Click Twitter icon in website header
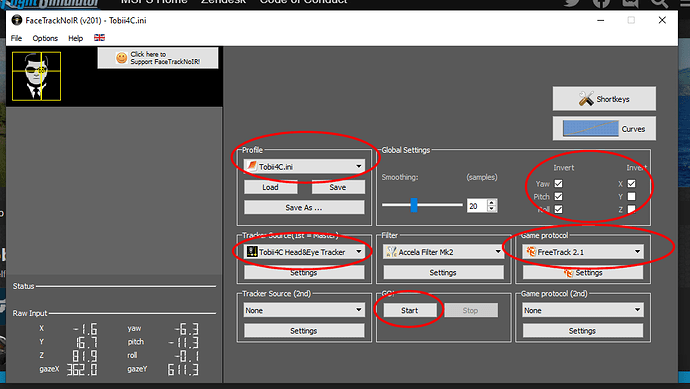The image size is (690, 389). click(572, 3)
